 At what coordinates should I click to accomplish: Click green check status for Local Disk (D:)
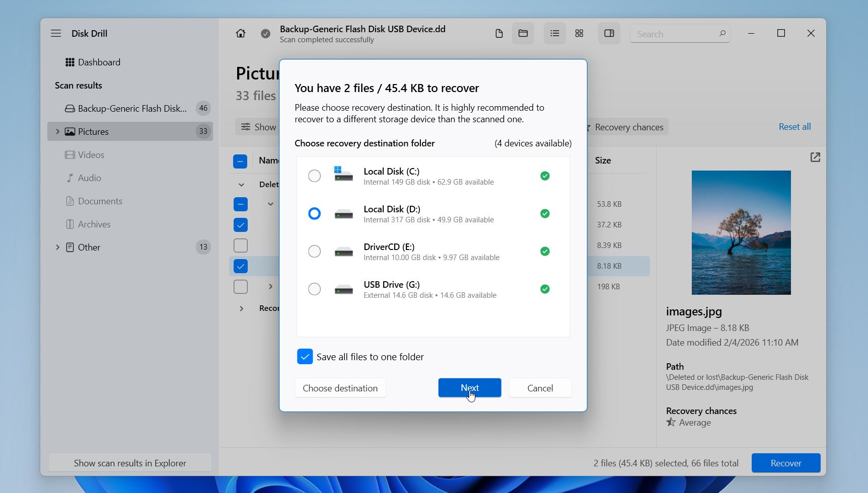click(x=545, y=213)
